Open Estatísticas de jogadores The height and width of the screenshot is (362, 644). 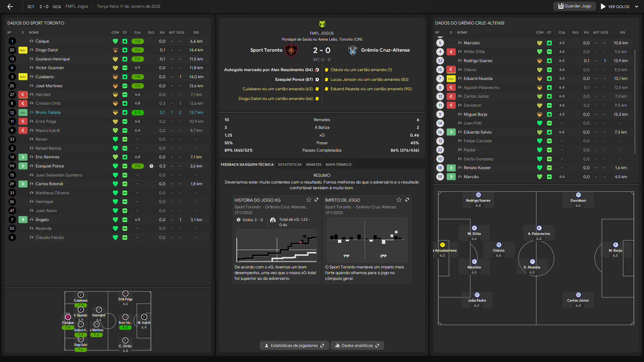[294, 346]
